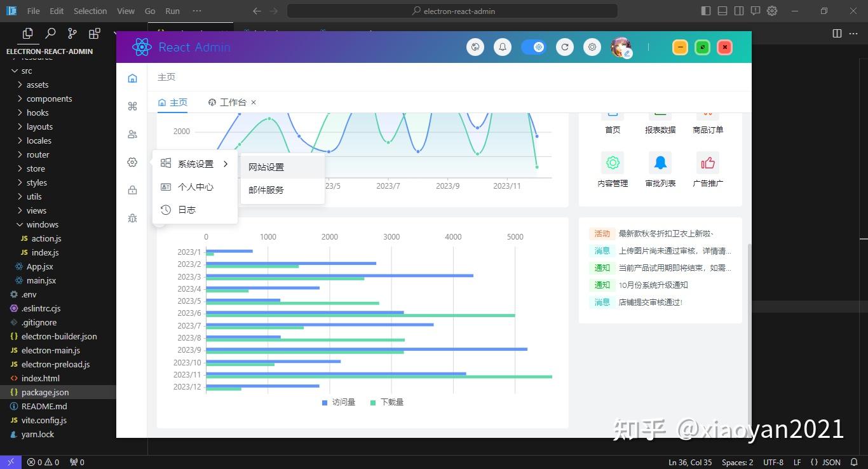868x469 pixels.
Task: Refresh the admin app with reload icon
Action: pos(564,46)
